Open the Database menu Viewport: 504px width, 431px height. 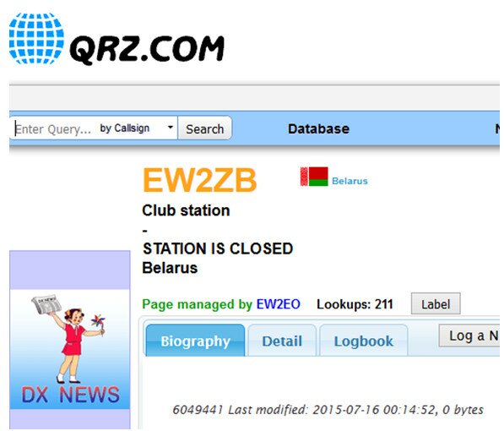[x=318, y=128]
